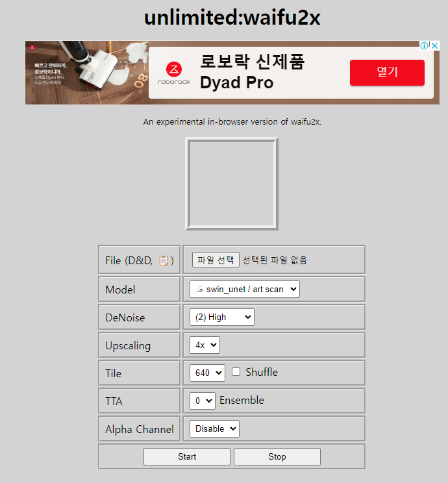Open the Model dropdown swin_unet / art scan
This screenshot has width=448, height=483.
[245, 290]
